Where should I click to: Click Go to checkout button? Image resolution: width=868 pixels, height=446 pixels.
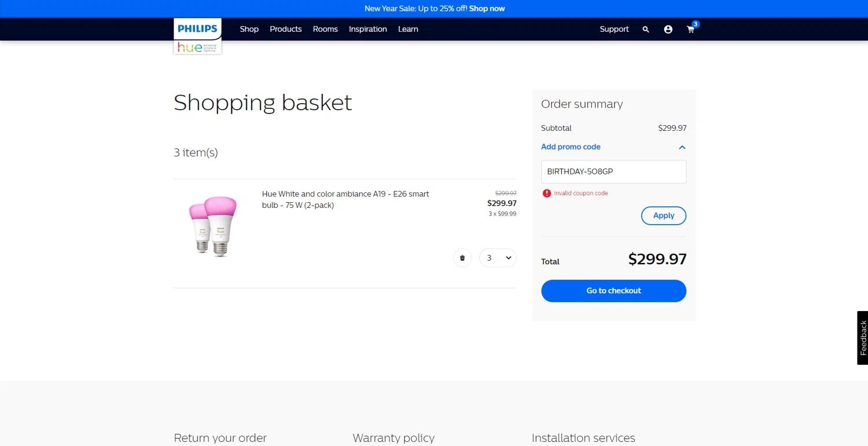[613, 291]
